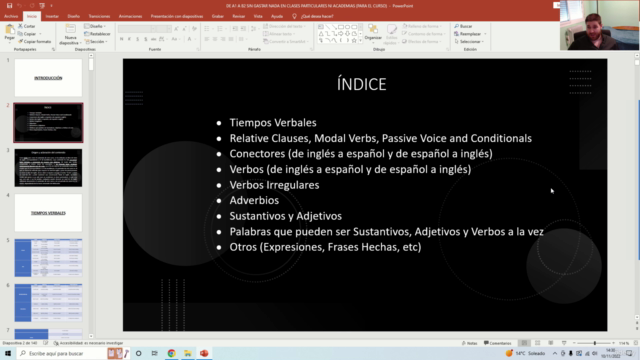Click Buscar magnifier in Edición group
This screenshot has height=360, width=640.
pos(463,26)
